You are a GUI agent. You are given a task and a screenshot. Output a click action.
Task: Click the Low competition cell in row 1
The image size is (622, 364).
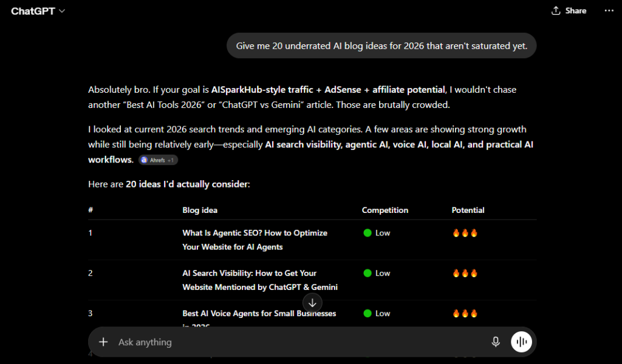(377, 233)
